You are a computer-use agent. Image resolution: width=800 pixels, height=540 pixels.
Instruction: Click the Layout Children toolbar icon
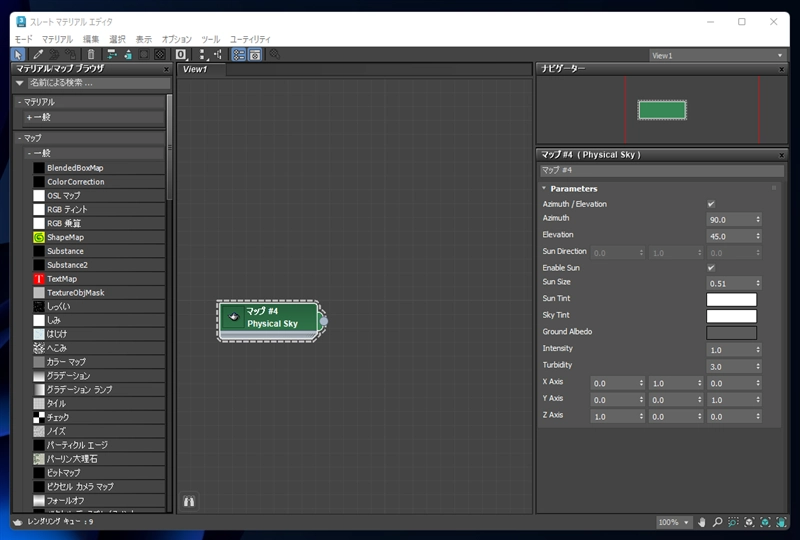point(218,55)
